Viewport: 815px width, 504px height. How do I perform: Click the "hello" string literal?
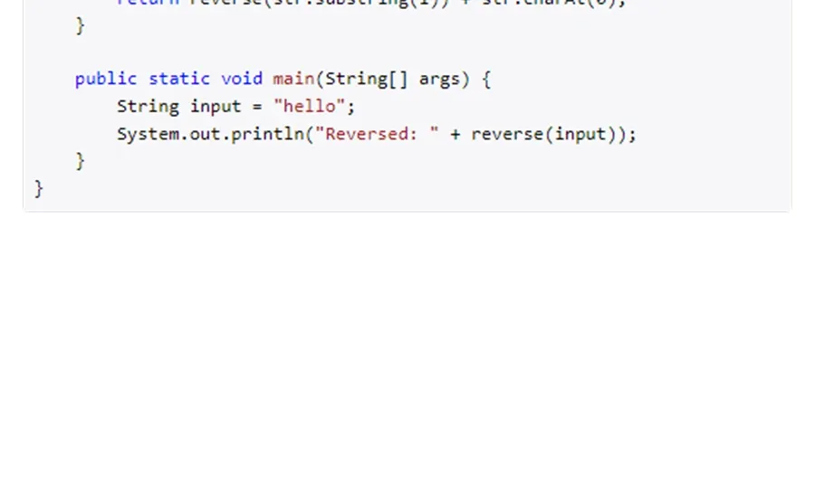point(309,106)
